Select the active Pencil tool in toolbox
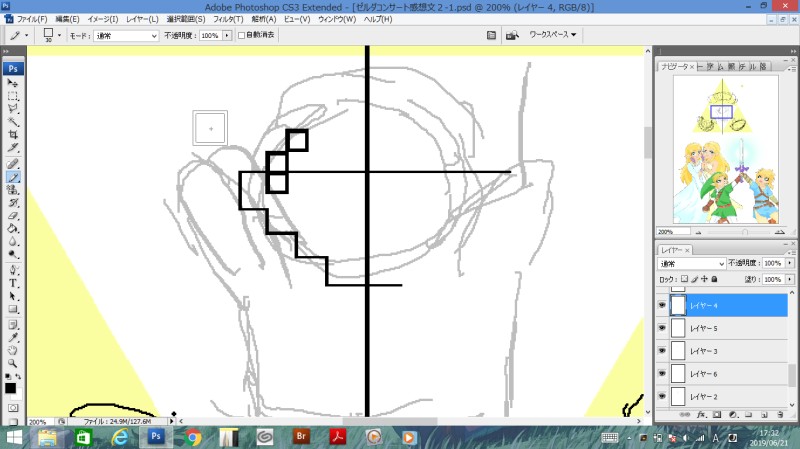This screenshot has width=800, height=449. (x=13, y=177)
